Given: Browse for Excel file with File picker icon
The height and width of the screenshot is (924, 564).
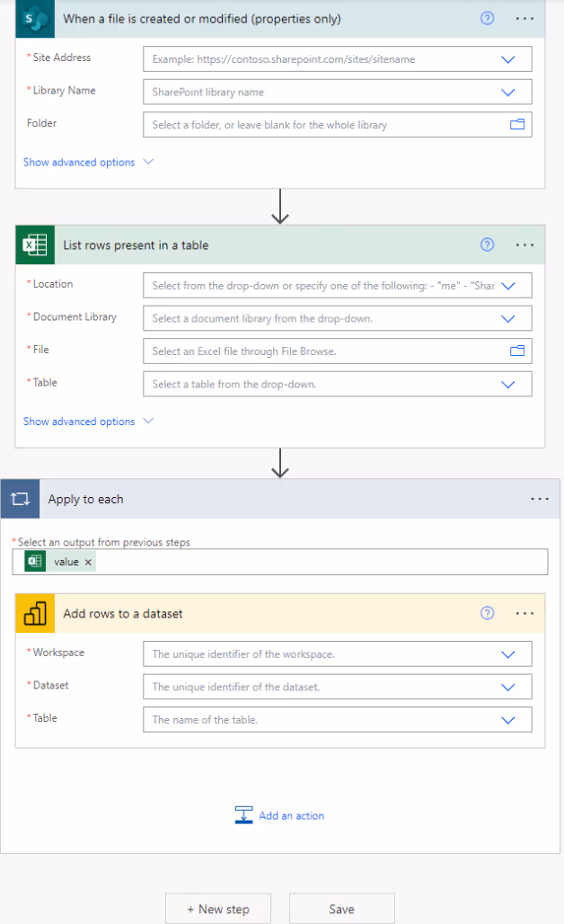Looking at the screenshot, I should (x=517, y=351).
